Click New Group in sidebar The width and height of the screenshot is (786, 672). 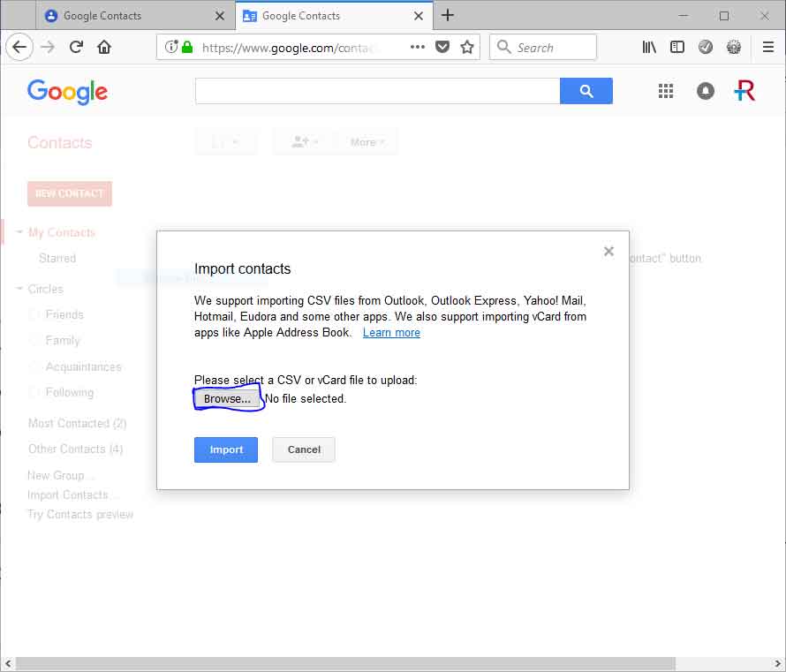pos(60,475)
